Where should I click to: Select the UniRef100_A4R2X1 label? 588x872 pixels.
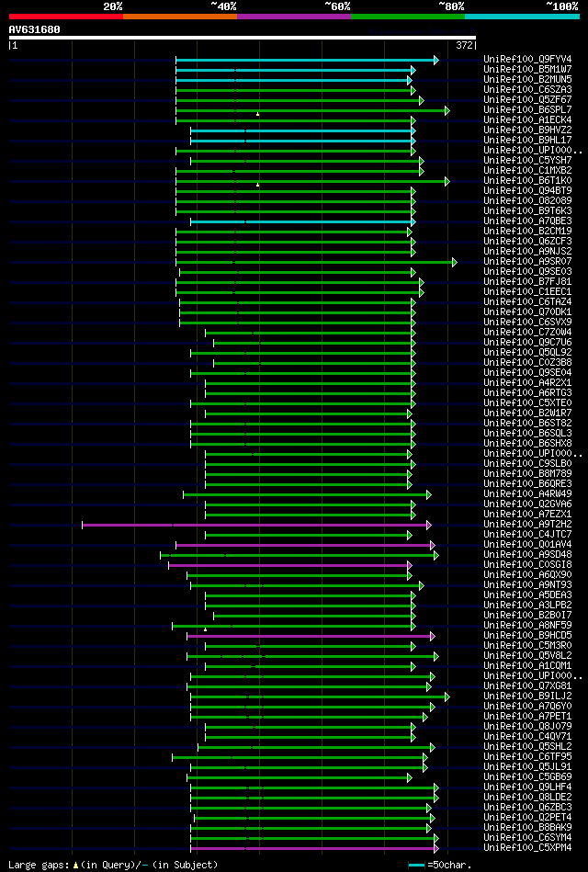coord(527,382)
